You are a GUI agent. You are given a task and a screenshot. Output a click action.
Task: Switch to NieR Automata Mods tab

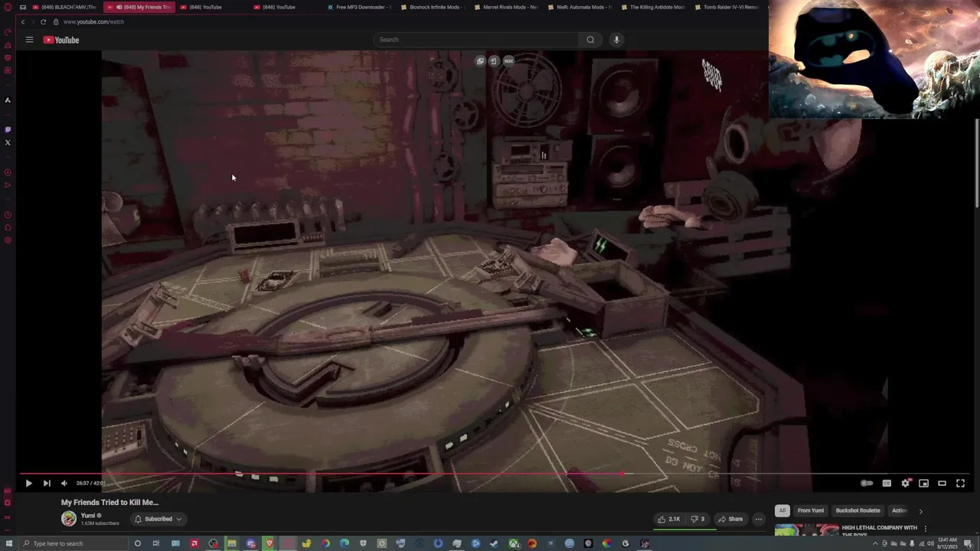point(580,7)
